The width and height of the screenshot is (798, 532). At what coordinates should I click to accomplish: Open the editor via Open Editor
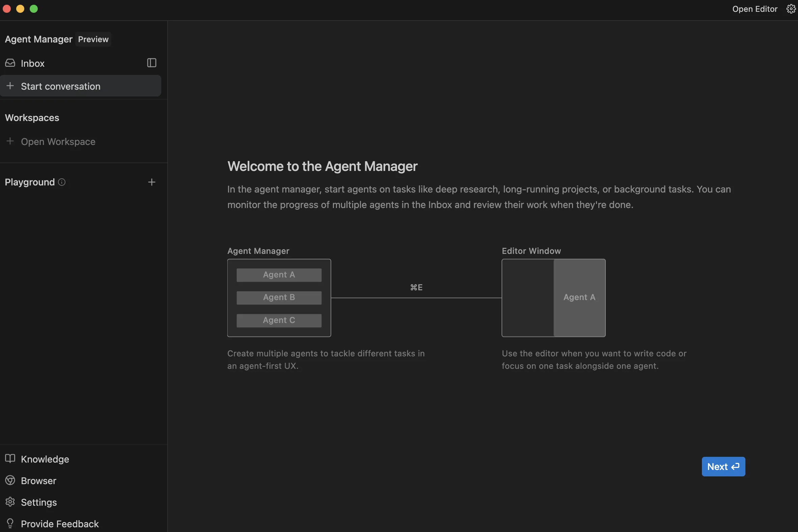click(754, 9)
